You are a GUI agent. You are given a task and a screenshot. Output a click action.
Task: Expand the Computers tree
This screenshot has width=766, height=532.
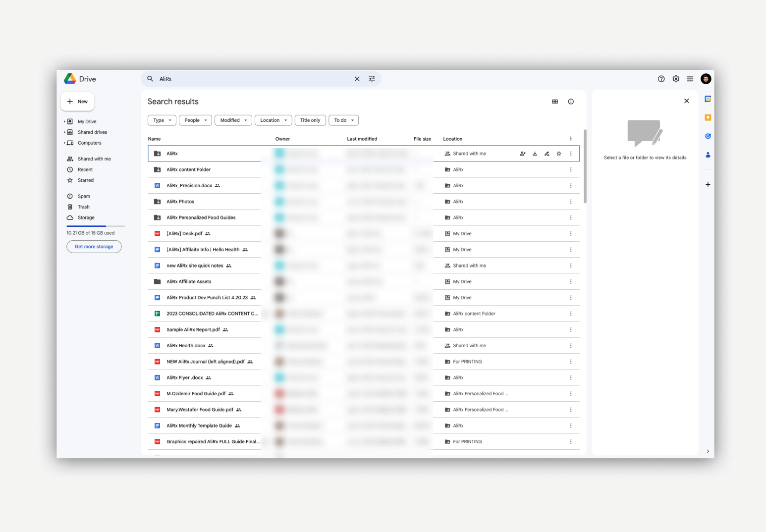[64, 143]
